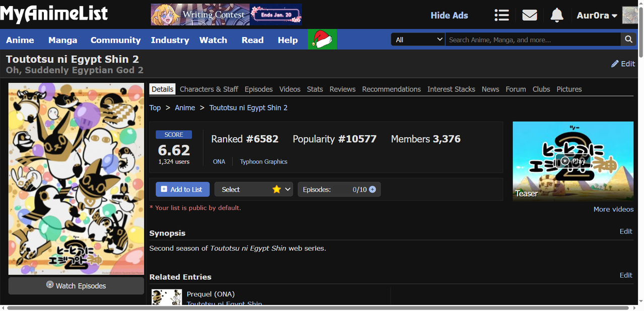The height and width of the screenshot is (311, 644).
Task: Click Hide Ads link
Action: coord(449,15)
